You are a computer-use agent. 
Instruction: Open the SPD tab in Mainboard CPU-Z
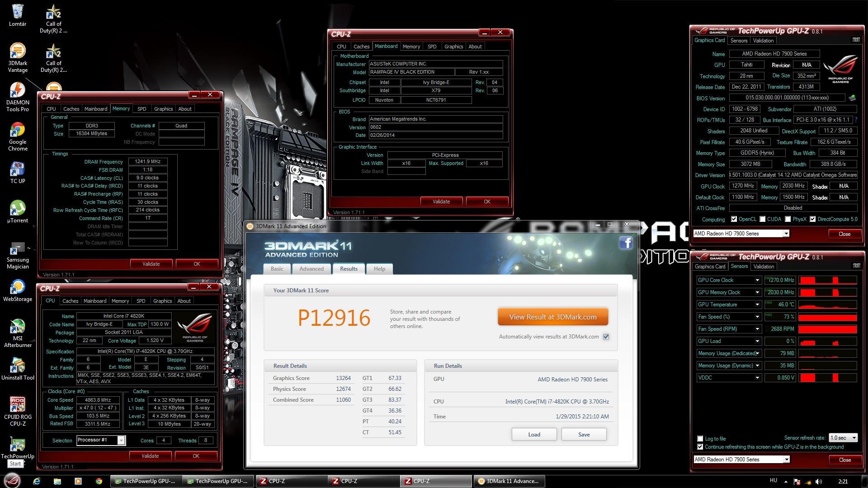(x=432, y=47)
